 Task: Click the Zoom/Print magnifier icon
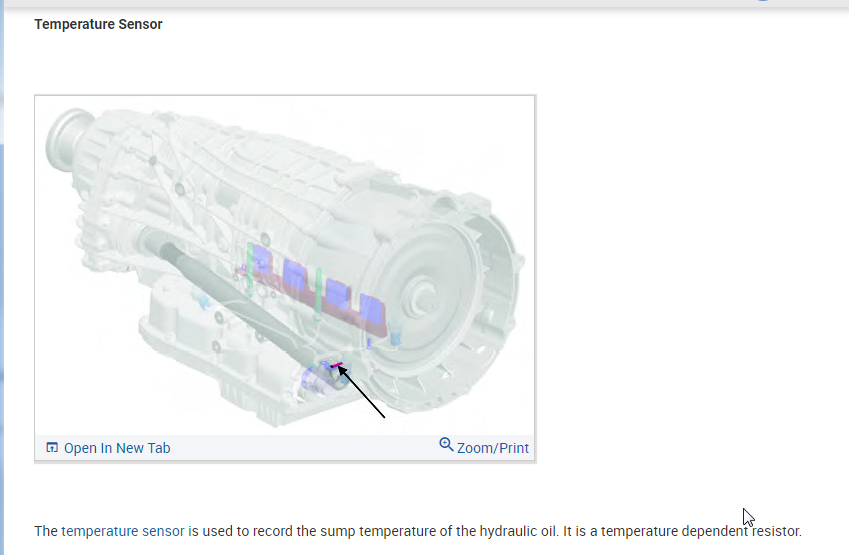[x=446, y=445]
